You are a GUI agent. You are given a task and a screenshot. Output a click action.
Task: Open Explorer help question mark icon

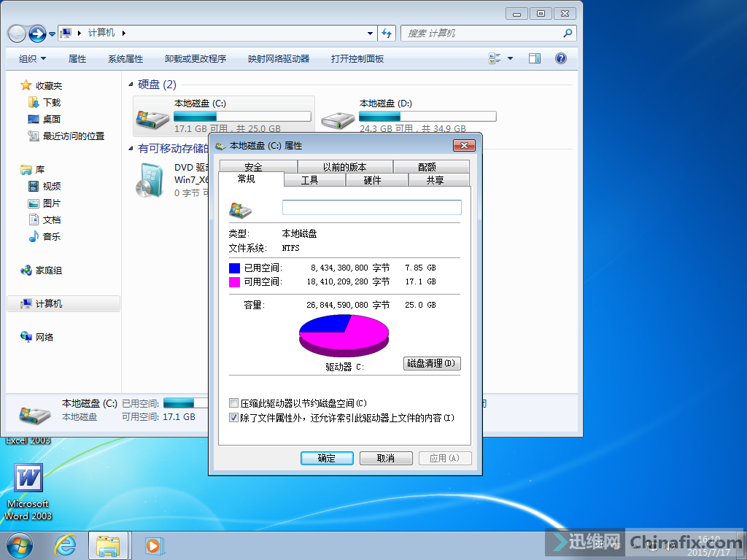pos(561,58)
